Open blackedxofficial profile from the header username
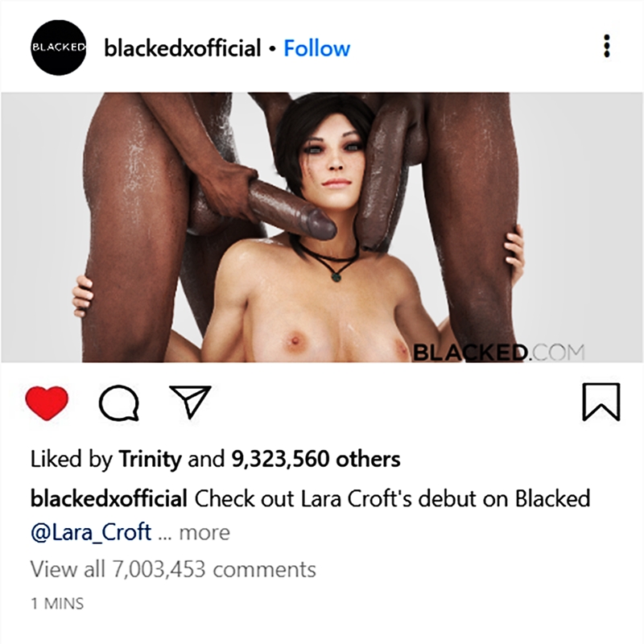Viewport: 644px width, 644px height. (x=183, y=48)
